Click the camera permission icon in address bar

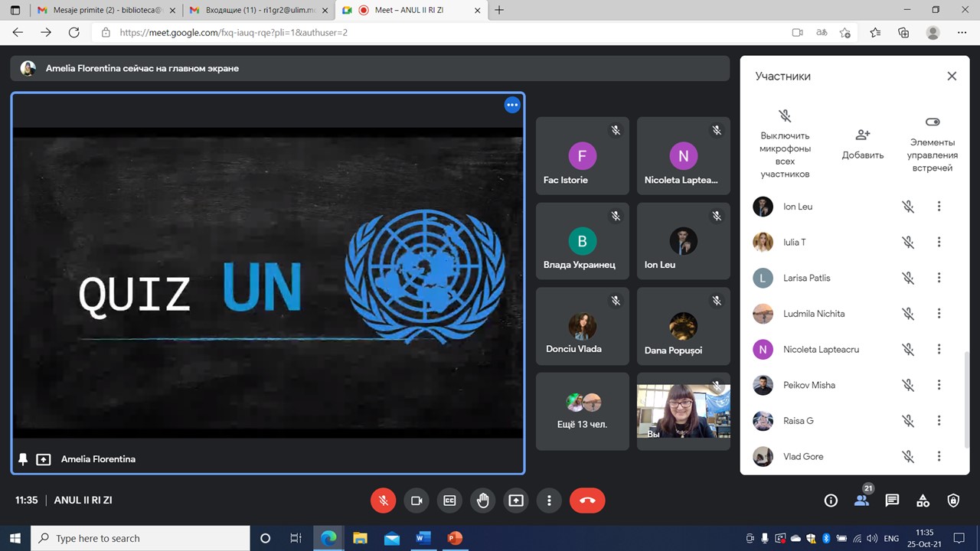[797, 32]
